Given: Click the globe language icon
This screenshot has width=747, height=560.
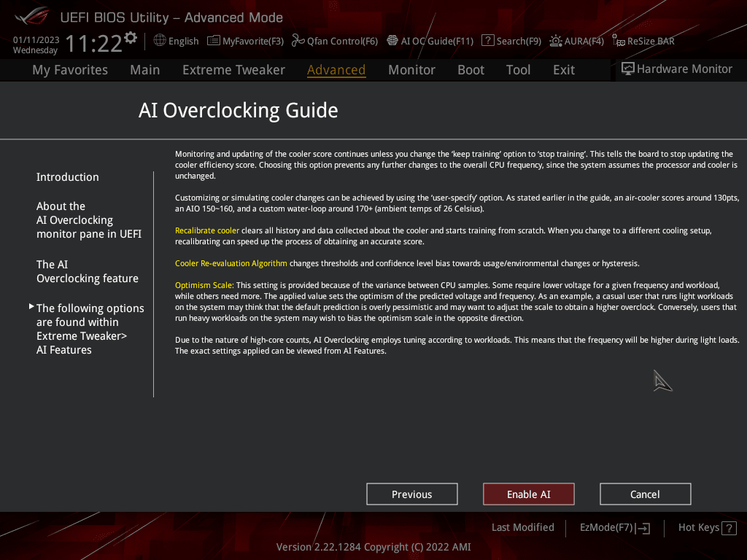Looking at the screenshot, I should pyautogui.click(x=160, y=41).
